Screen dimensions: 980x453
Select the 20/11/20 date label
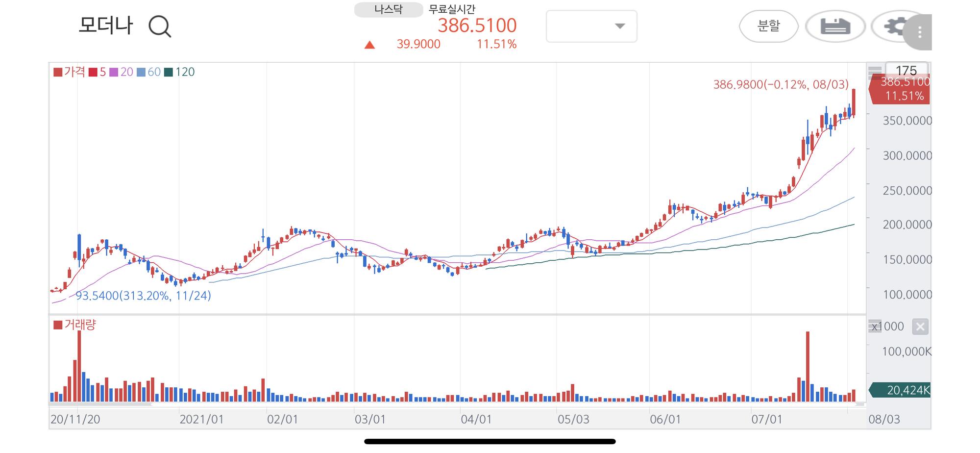[75, 419]
